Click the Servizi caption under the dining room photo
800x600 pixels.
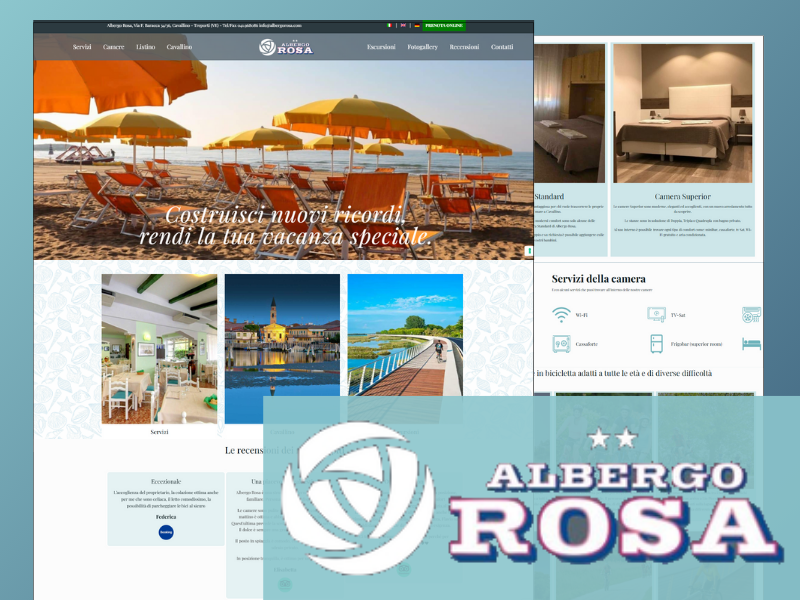tap(159, 432)
